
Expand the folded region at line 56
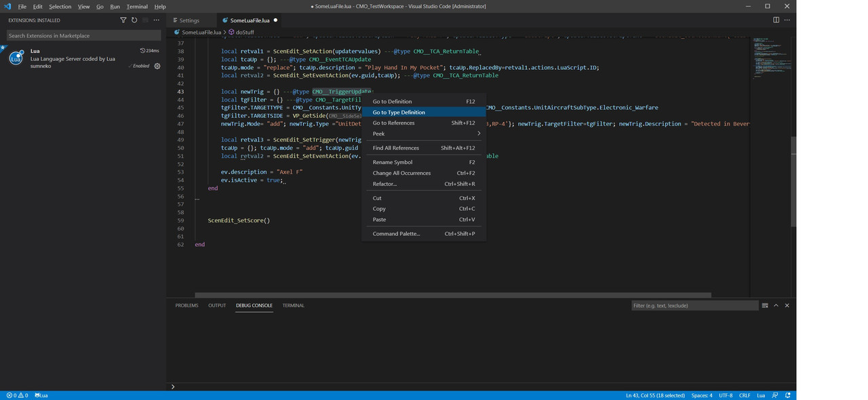coord(197,198)
